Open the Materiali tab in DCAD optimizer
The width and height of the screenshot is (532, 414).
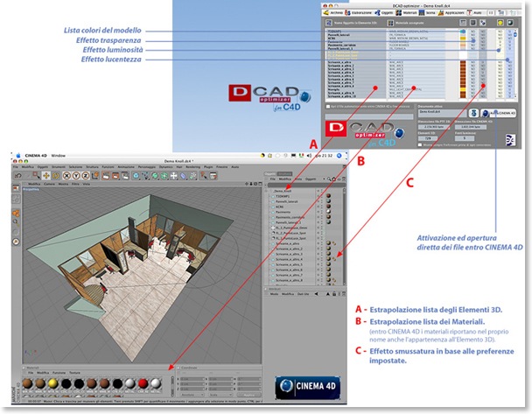click(406, 12)
